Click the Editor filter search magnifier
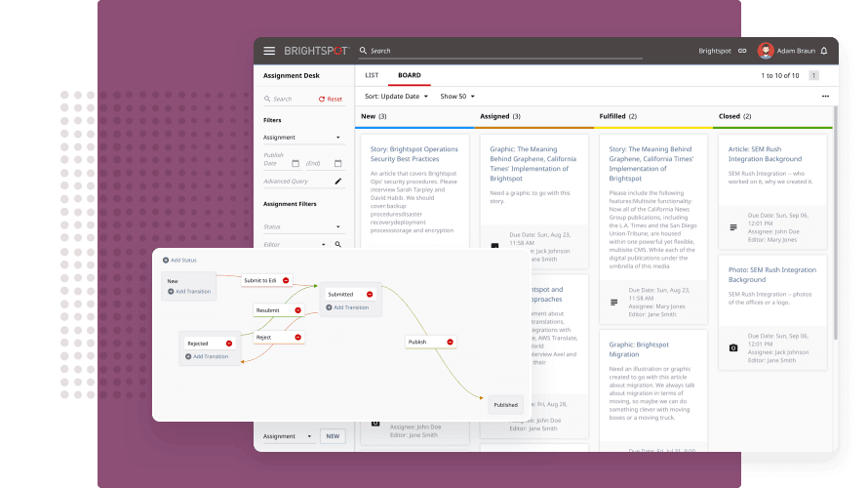The height and width of the screenshot is (488, 868). click(x=338, y=244)
